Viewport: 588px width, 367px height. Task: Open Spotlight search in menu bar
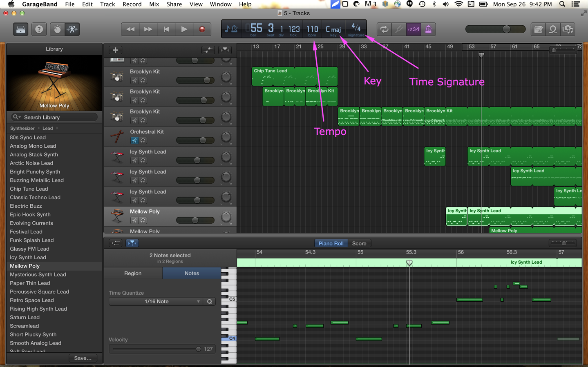[x=562, y=4]
